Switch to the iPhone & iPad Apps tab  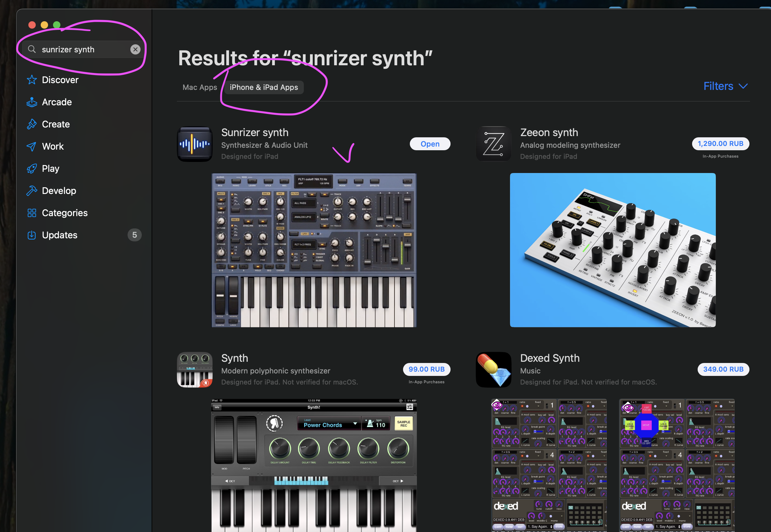coord(263,87)
